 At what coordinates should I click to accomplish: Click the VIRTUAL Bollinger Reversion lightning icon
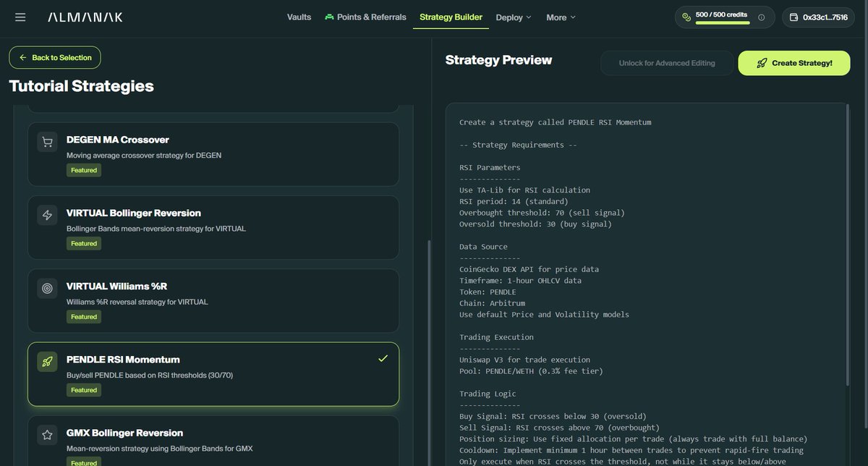pos(48,216)
